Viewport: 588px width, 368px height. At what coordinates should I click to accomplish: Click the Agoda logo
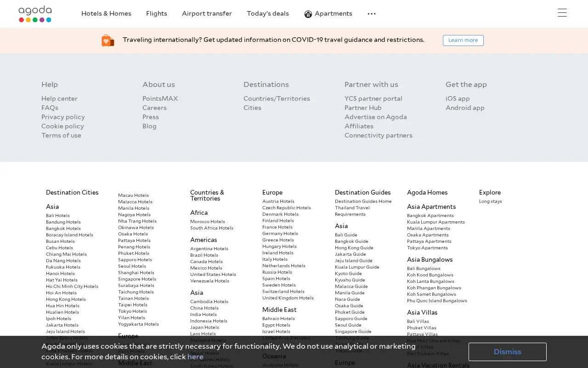tap(35, 14)
